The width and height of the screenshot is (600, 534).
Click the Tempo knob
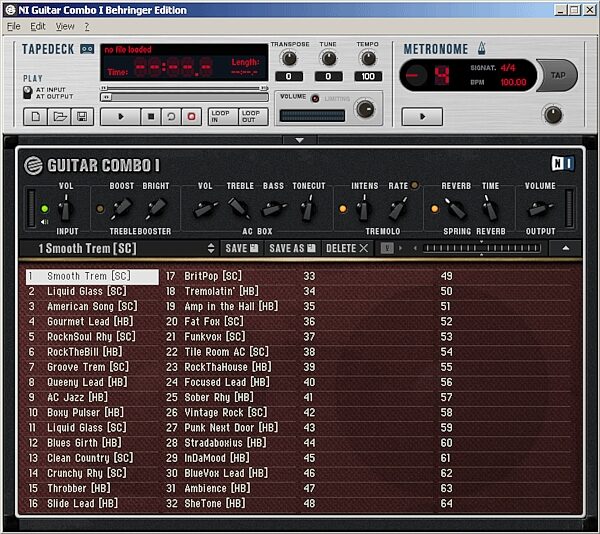pyautogui.click(x=368, y=58)
